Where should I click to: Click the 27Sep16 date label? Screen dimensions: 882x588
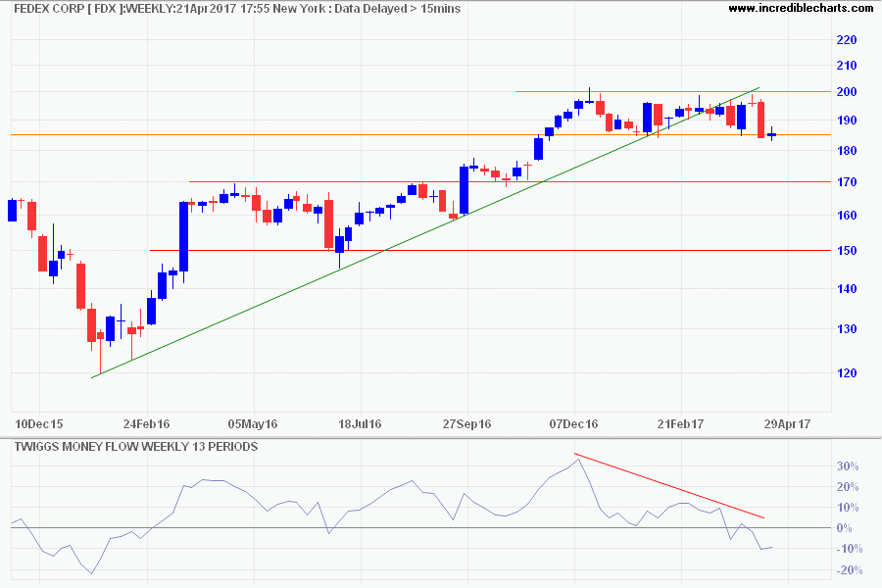(466, 423)
